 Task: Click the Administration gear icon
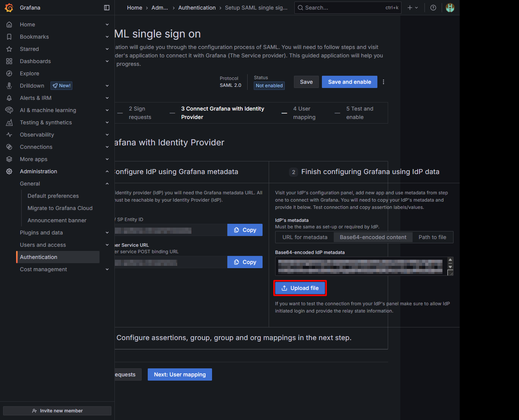pos(9,171)
